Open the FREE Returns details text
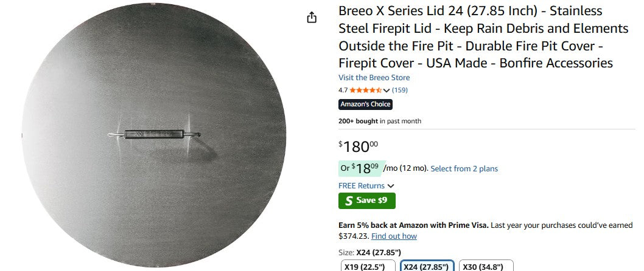The height and width of the screenshot is (271, 644). [x=362, y=186]
